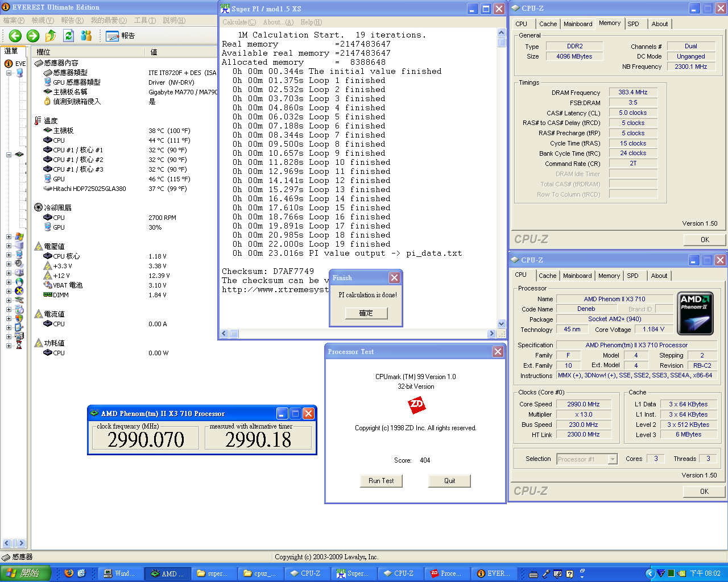This screenshot has height=582, width=728.
Task: Click Super PI vertical scrollbar up arrow
Action: 501,33
